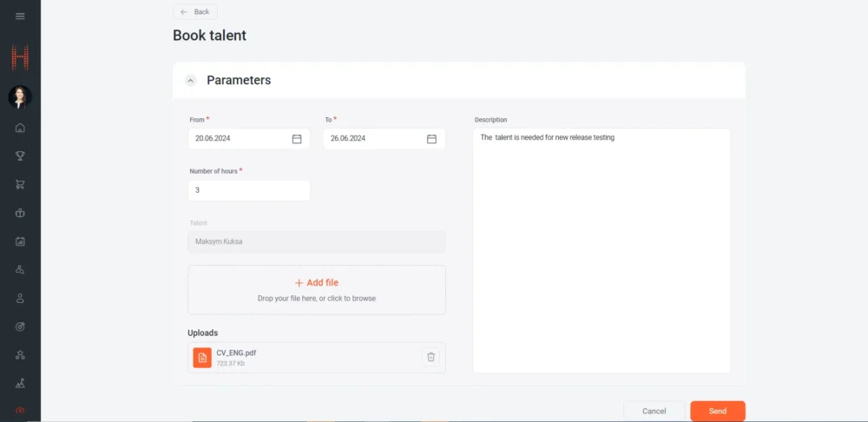Click the gift box sidebar icon

point(20,213)
